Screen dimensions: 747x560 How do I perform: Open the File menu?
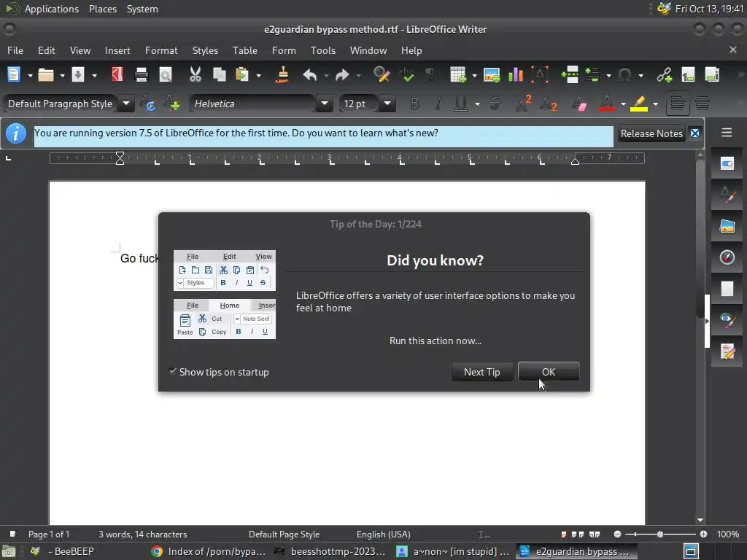click(15, 50)
